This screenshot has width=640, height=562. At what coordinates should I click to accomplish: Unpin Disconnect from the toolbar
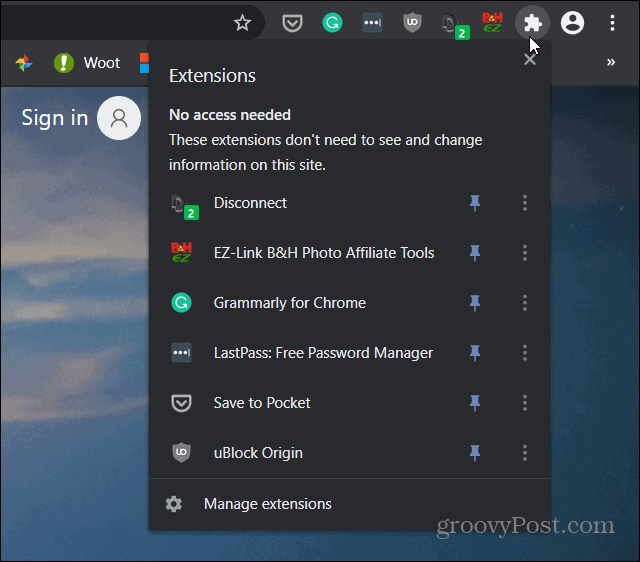[475, 203]
